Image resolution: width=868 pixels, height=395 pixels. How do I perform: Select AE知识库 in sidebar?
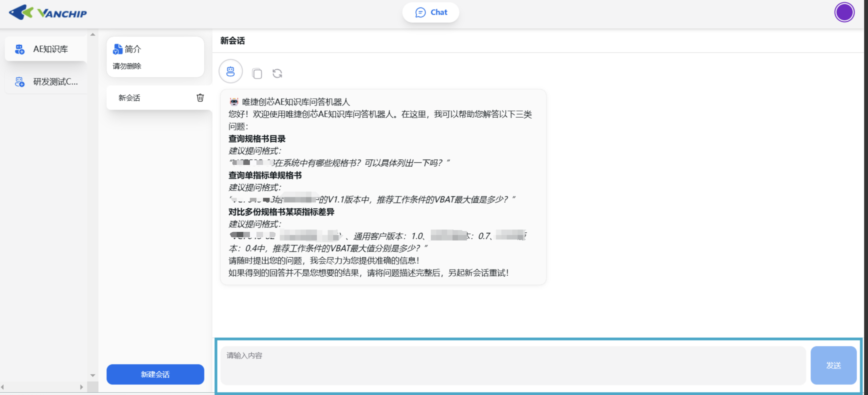click(x=50, y=49)
